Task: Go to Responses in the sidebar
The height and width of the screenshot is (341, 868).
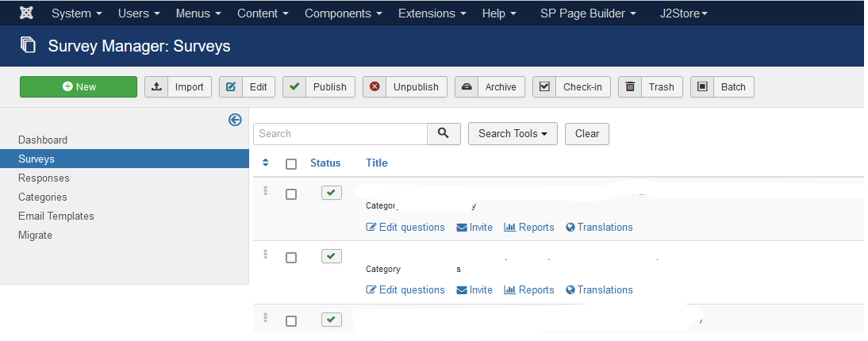Action: click(x=44, y=178)
